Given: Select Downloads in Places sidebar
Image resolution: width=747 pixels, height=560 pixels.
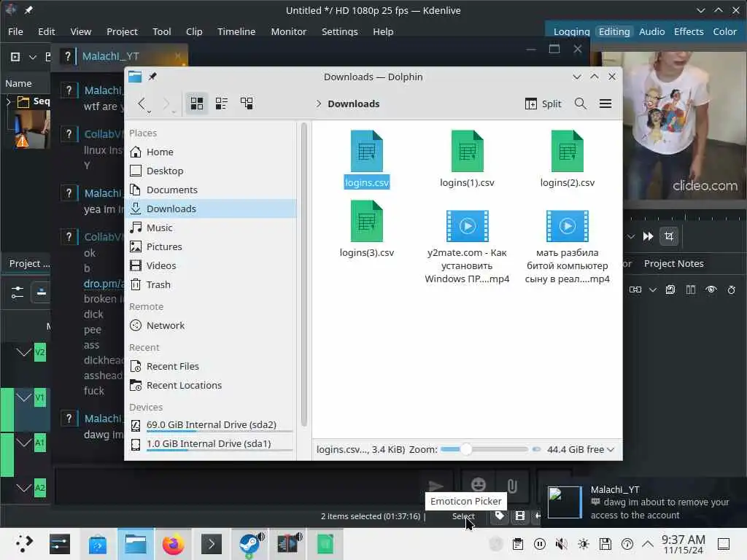Looking at the screenshot, I should (211, 209).
